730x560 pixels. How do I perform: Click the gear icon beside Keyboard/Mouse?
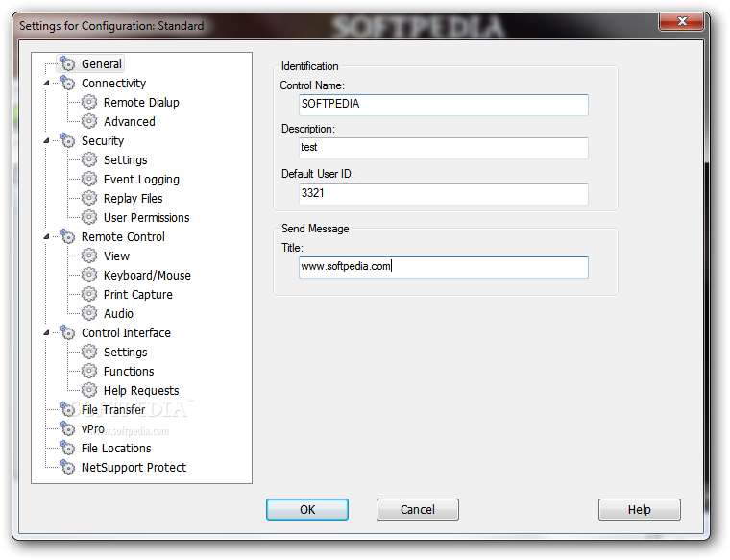[89, 275]
